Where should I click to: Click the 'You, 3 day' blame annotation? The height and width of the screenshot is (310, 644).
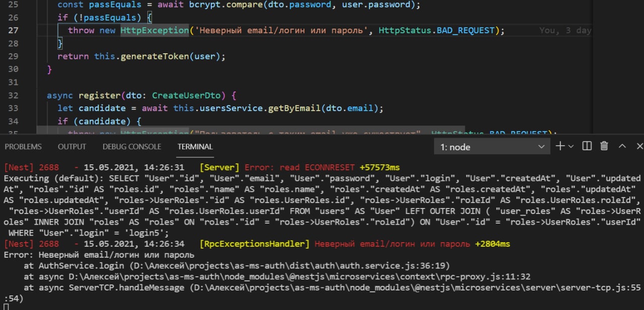pyautogui.click(x=565, y=30)
